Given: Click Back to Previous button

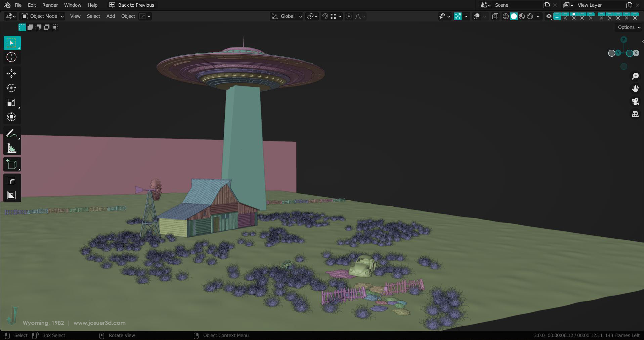Looking at the screenshot, I should pyautogui.click(x=132, y=5).
